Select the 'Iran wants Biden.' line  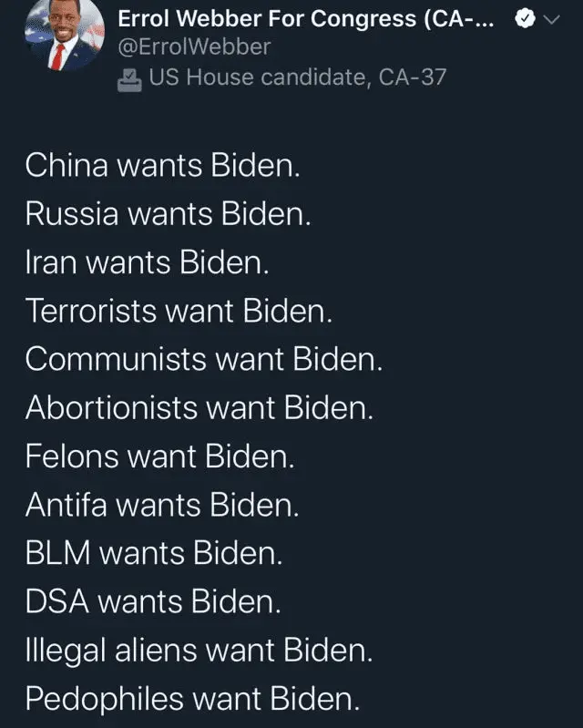point(147,262)
